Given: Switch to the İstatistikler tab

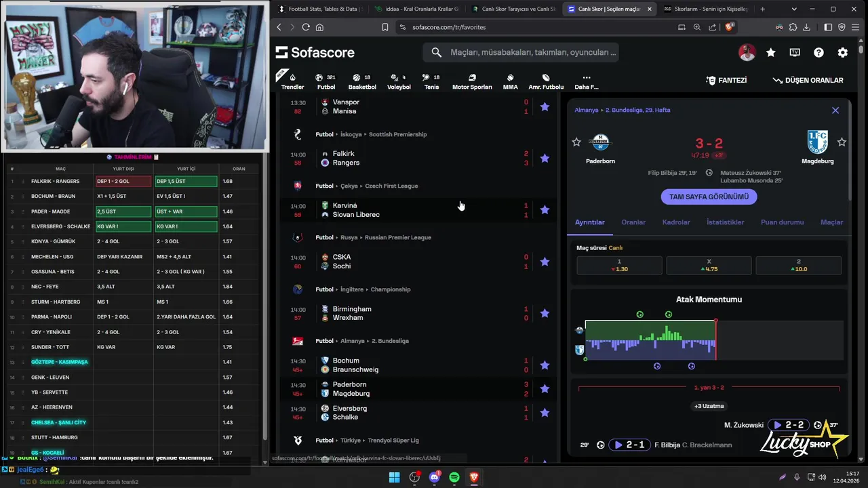Looking at the screenshot, I should point(725,222).
